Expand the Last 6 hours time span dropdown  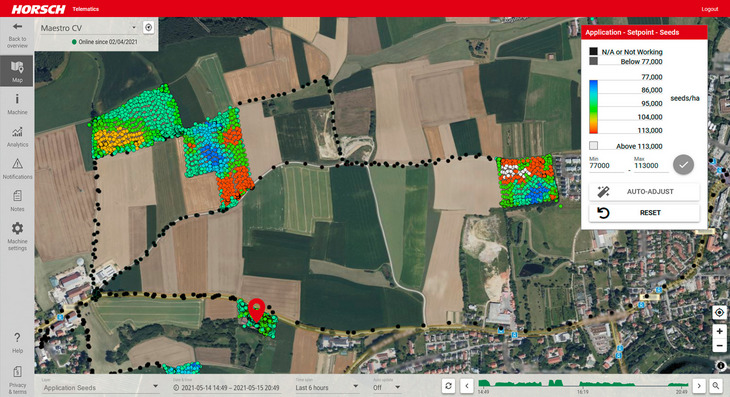pyautogui.click(x=326, y=387)
